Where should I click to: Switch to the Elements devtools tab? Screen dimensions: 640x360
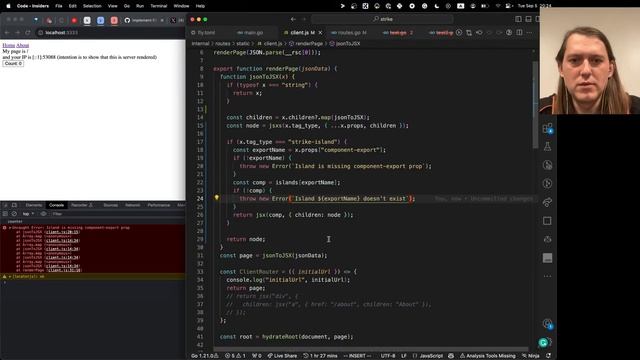click(33, 205)
